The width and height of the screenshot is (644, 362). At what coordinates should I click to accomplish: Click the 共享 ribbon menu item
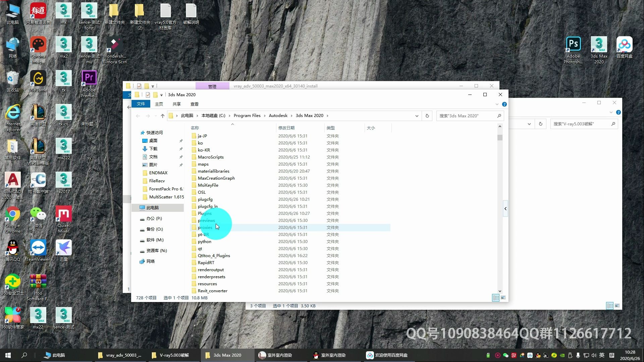point(176,104)
